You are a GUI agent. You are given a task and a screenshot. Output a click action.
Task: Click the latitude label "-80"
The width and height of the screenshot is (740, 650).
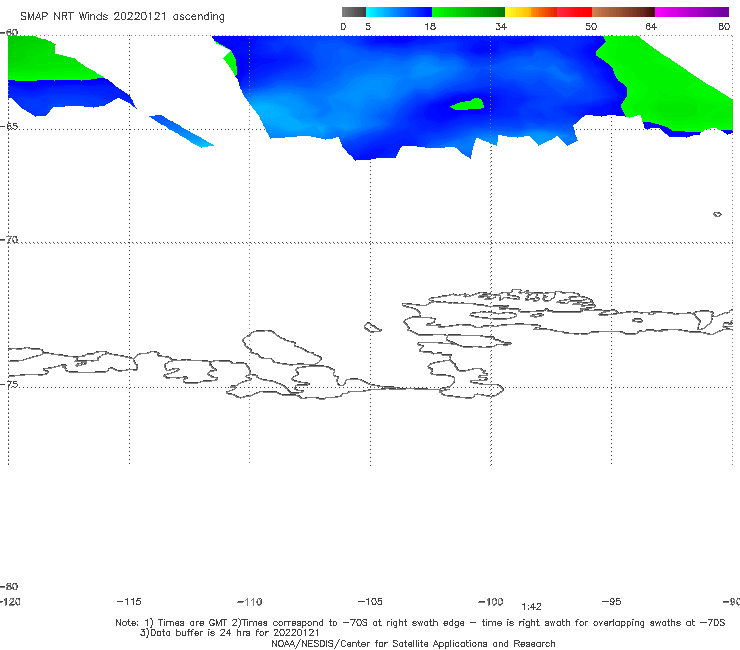[9, 586]
